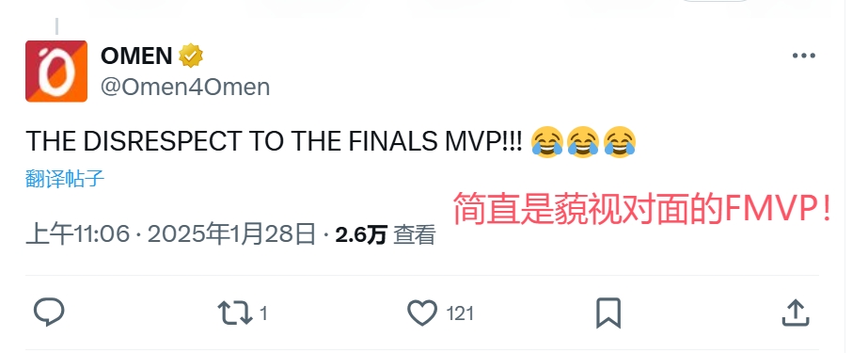Click the 2025年1月28日 post date
868x353 pixels.
[231, 235]
